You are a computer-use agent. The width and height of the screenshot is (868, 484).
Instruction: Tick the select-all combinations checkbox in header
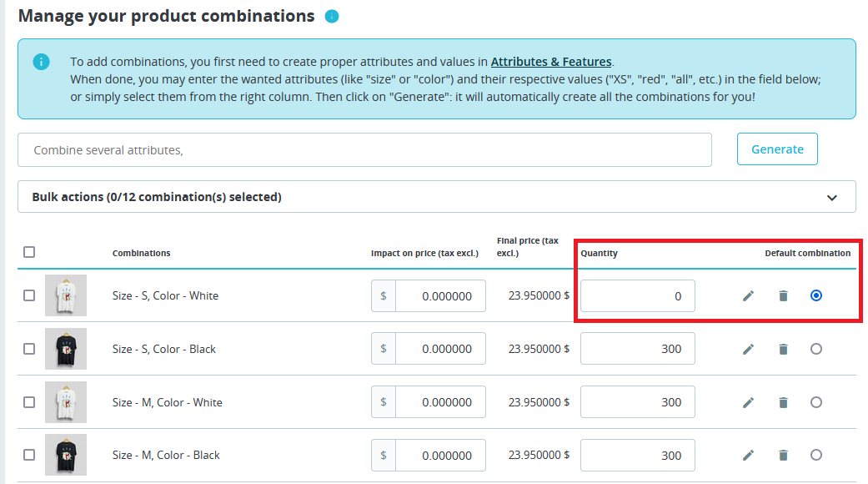(29, 252)
